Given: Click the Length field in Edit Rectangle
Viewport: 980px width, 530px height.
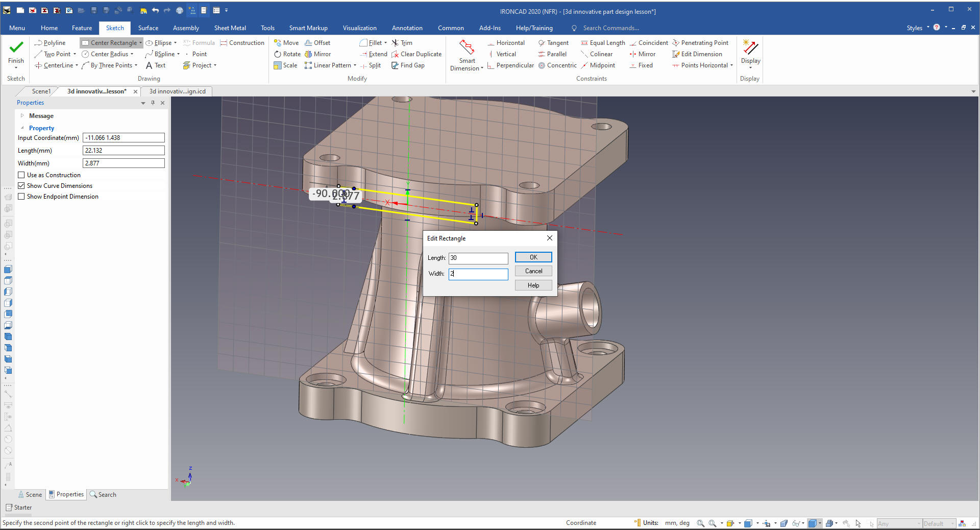Looking at the screenshot, I should pos(478,258).
